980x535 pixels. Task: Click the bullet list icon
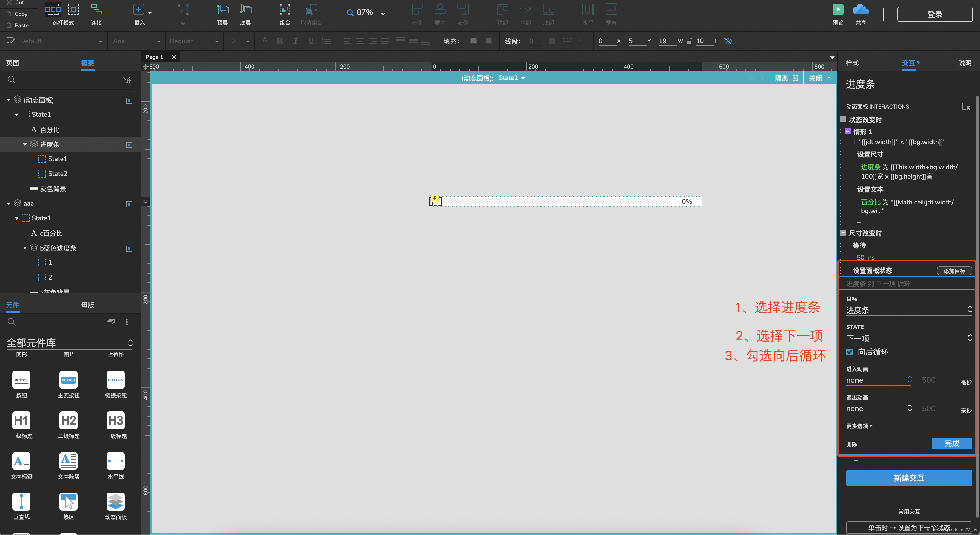tap(326, 41)
